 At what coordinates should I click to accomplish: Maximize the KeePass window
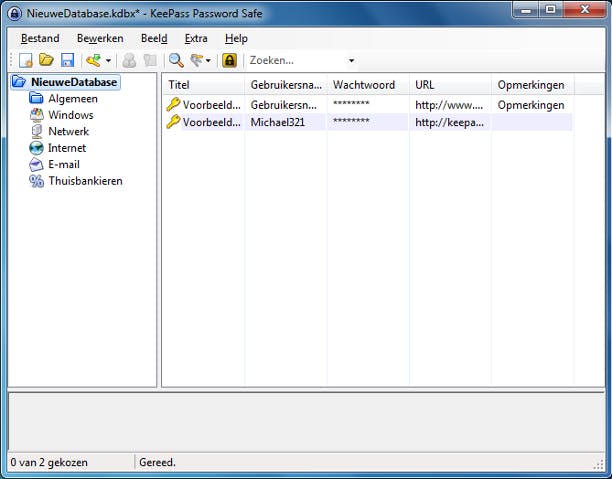pos(550,10)
